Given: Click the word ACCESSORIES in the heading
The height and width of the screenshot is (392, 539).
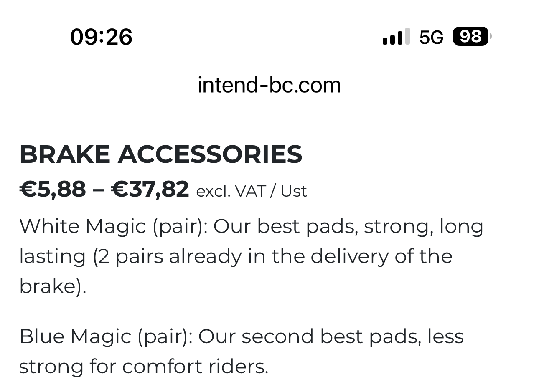Looking at the screenshot, I should (210, 154).
